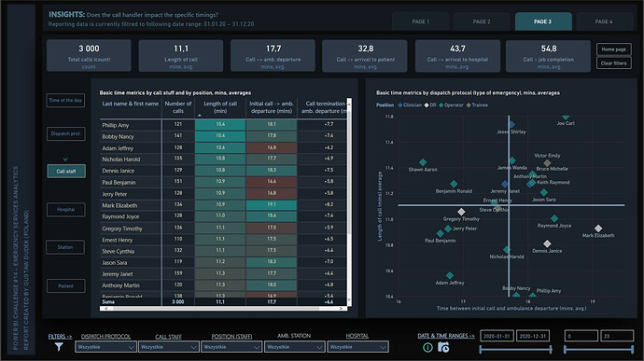The height and width of the screenshot is (361, 644).
Task: Open the Amb. Station dropdown
Action: [x=295, y=347]
